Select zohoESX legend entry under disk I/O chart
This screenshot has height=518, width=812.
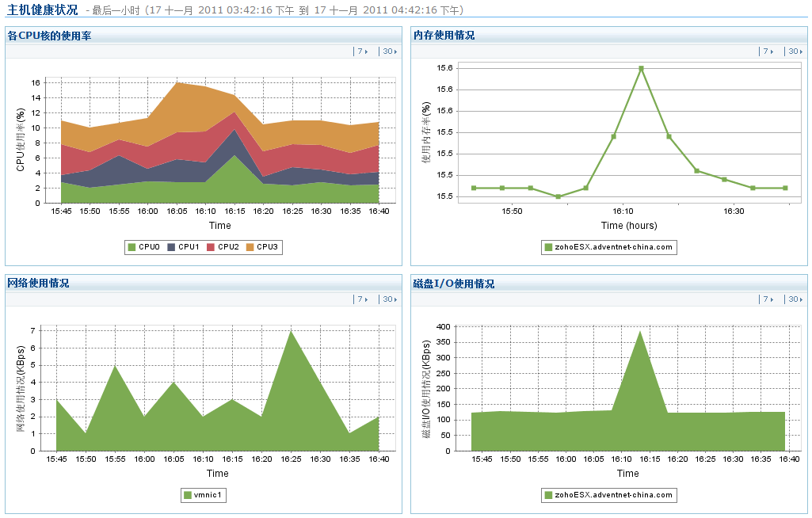608,495
